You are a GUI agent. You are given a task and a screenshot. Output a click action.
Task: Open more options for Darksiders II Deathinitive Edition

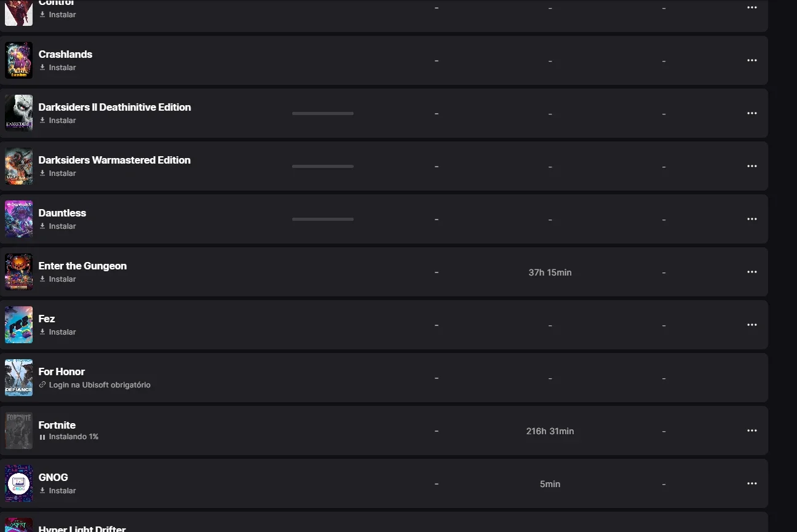751,113
